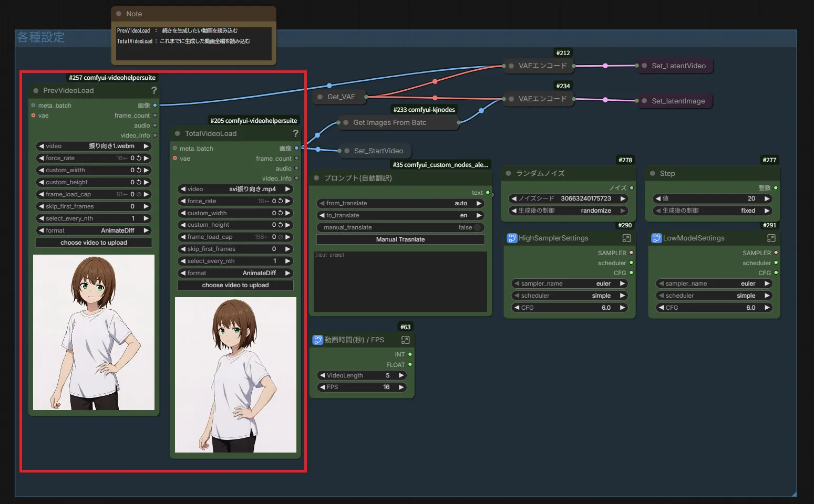Screen dimensions: 814x504
Task: Open the LowModelSettings subgraph icon
Action: coord(771,238)
